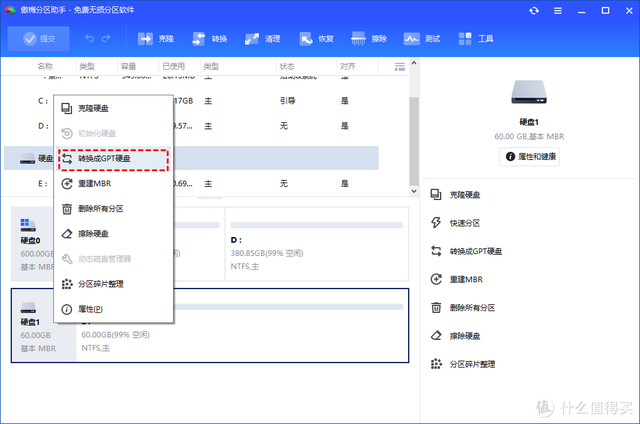This screenshot has width=640, height=424.
Task: Click the scroll up arrow of partition list
Action: click(x=414, y=63)
